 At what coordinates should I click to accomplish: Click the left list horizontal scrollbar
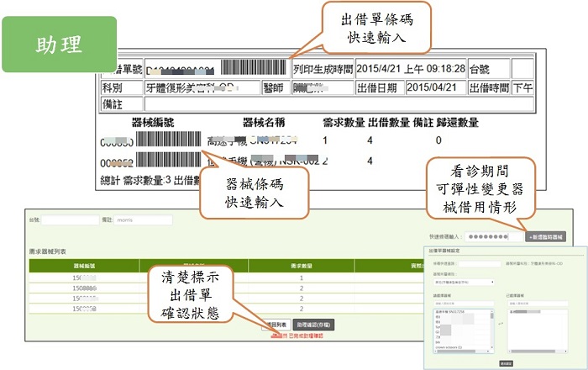point(462,351)
